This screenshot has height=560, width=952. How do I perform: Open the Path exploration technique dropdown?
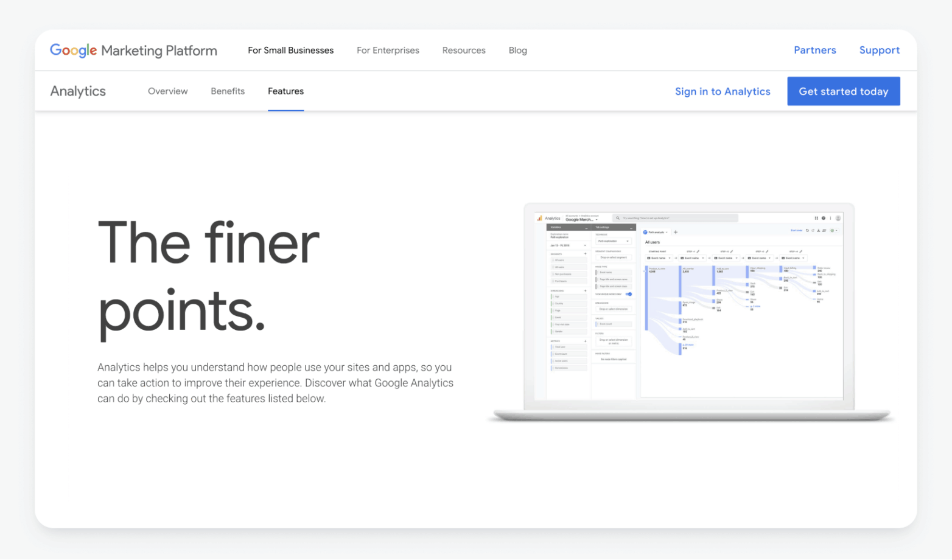614,241
